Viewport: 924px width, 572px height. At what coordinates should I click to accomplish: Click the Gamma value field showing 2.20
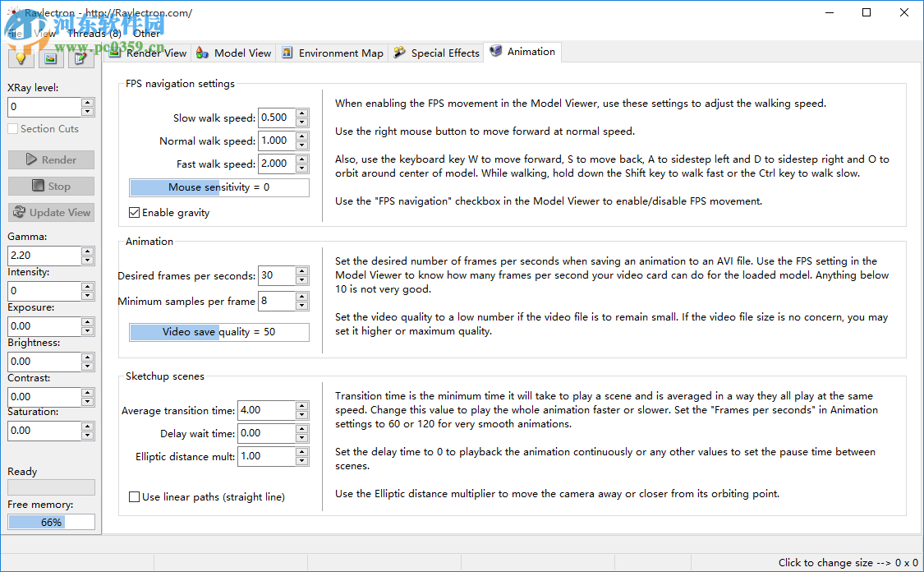(x=44, y=256)
